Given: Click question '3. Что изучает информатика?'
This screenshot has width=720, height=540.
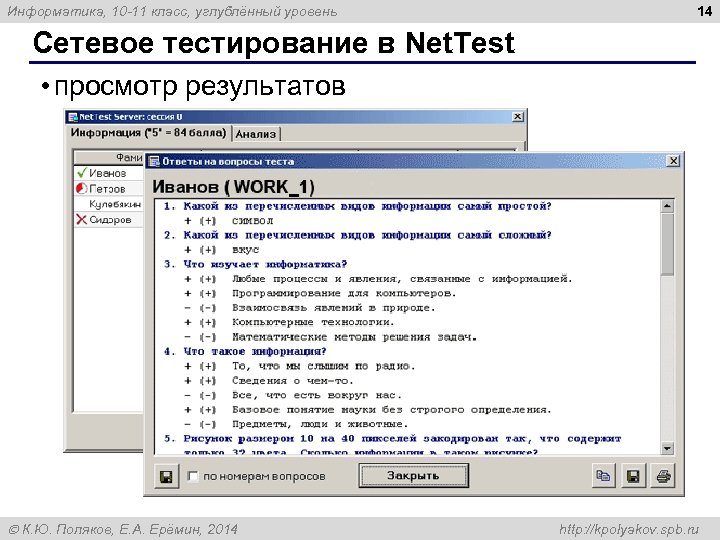Looking at the screenshot, I should point(256,264).
